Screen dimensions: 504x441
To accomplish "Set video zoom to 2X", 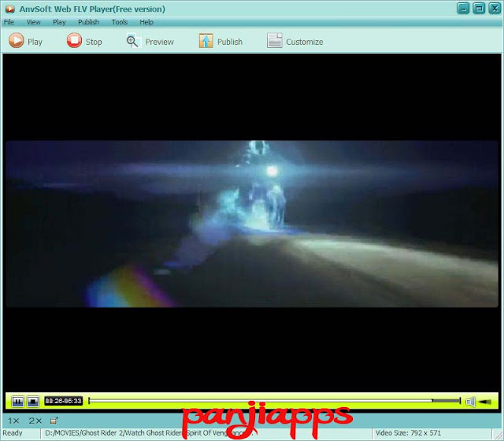I will coord(35,421).
